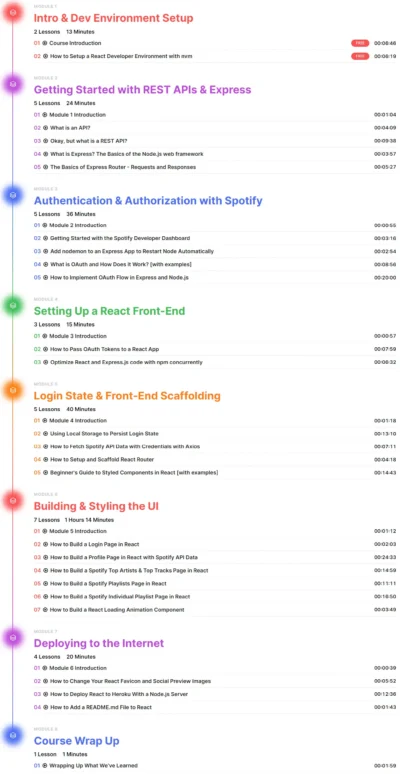Click FREE badge on Course Introduction lesson
The width and height of the screenshot is (400, 774).
360,43
